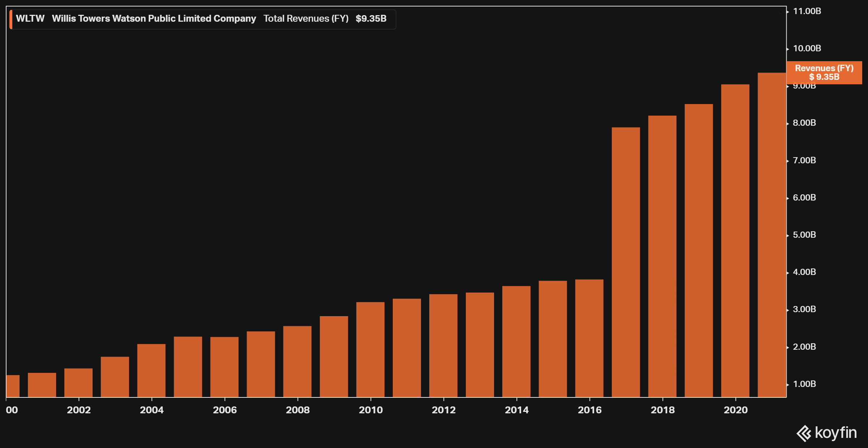This screenshot has height=448, width=868.
Task: Click the 8.00B y-axis label
Action: [x=804, y=123]
